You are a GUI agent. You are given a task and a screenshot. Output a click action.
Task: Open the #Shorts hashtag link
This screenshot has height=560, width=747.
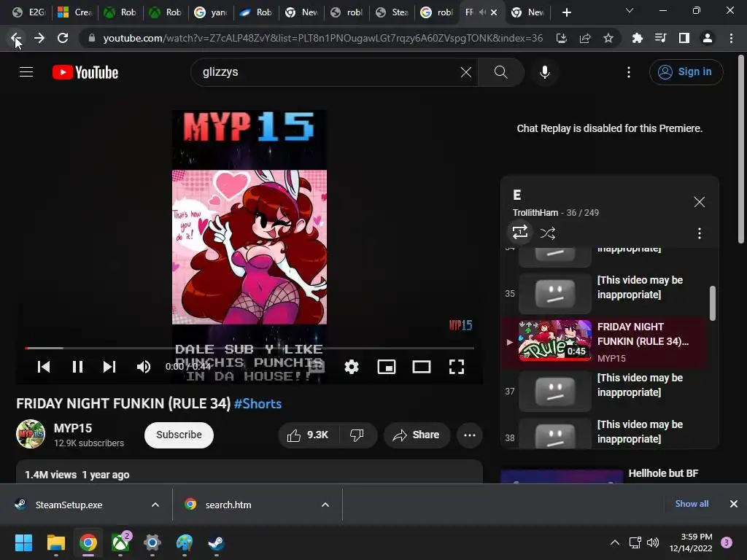258,404
